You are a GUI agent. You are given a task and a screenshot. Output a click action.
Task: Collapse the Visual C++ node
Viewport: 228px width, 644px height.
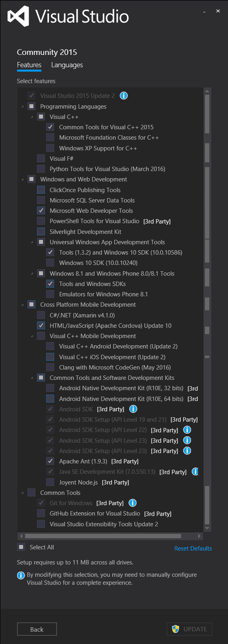(32, 117)
